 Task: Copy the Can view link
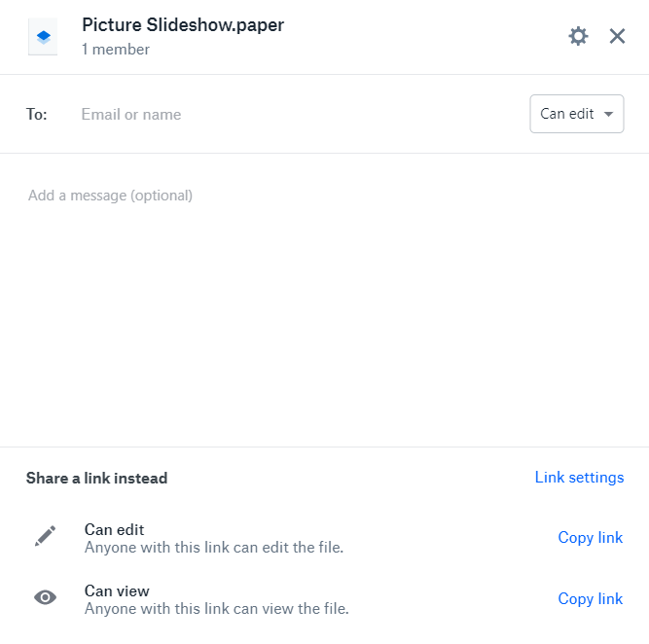click(591, 599)
